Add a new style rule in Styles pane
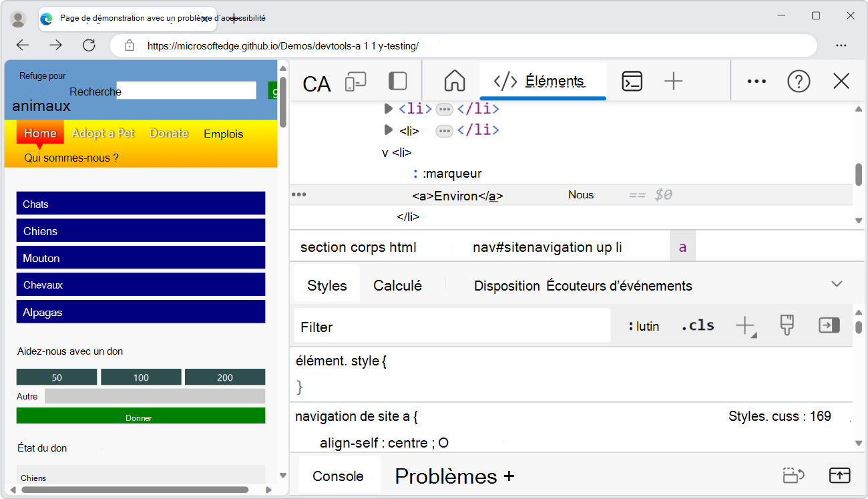868x499 pixels. 745,325
